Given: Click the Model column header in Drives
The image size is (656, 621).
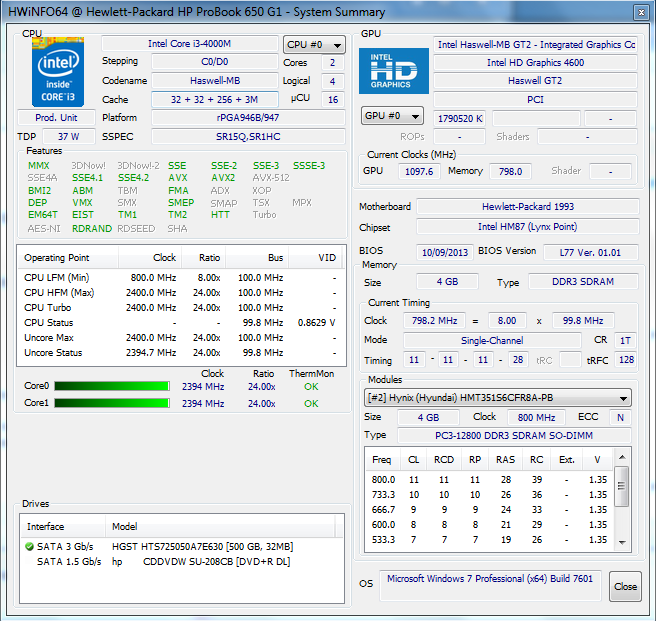Looking at the screenshot, I should coord(220,526).
